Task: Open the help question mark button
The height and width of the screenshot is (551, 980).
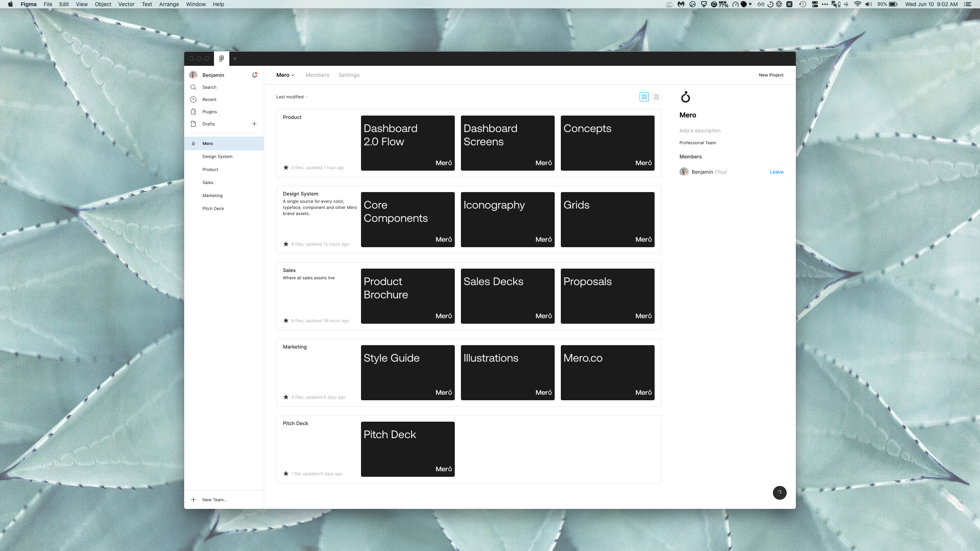Action: [x=779, y=493]
